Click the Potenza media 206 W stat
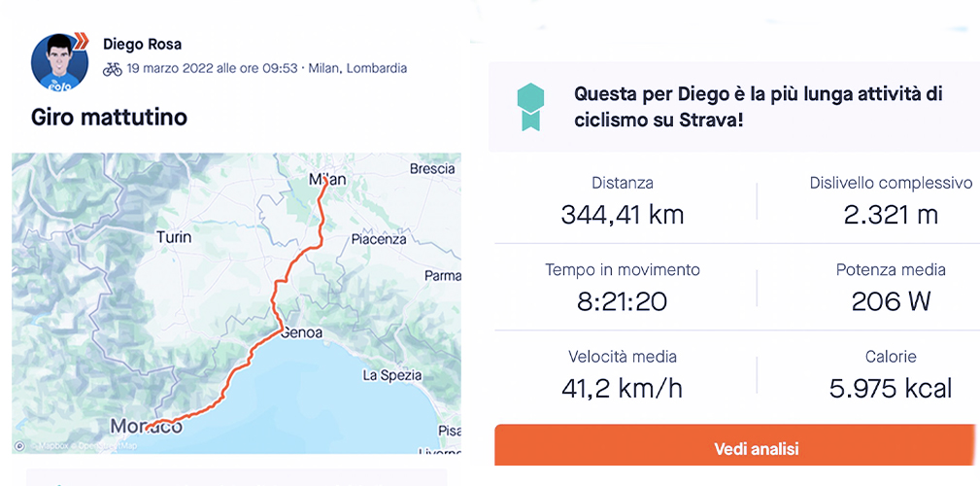 [891, 289]
